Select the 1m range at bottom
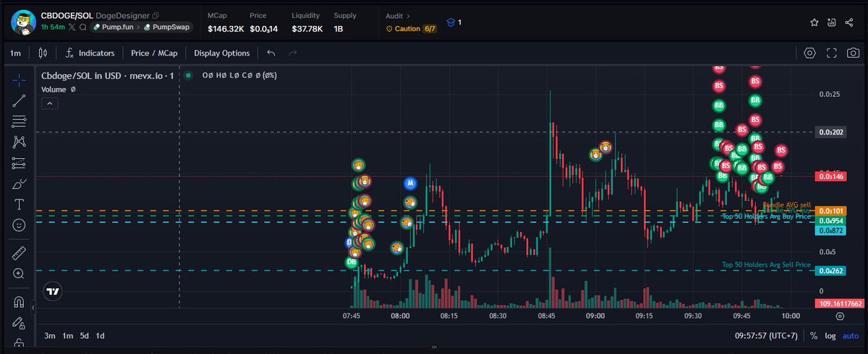This screenshot has height=354, width=868. 67,335
